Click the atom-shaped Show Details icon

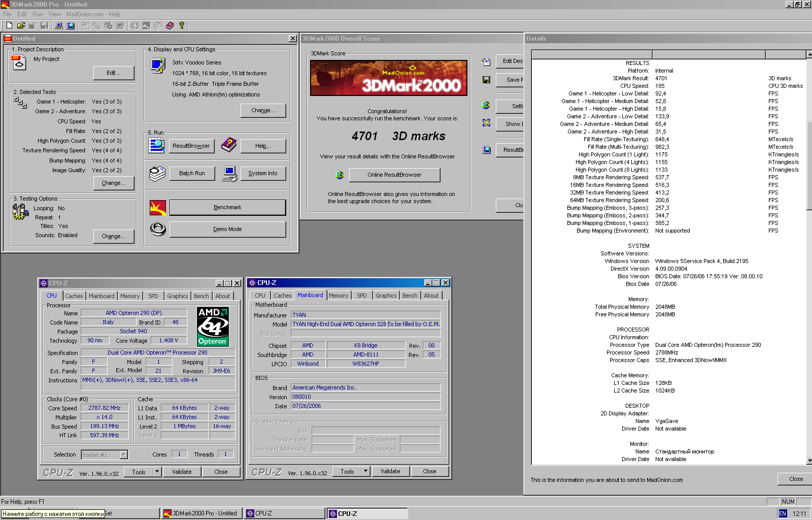click(486, 123)
